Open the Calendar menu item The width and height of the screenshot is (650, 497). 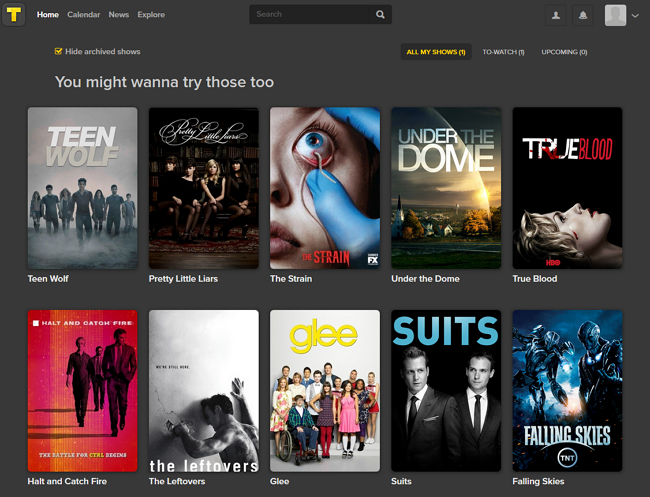[x=84, y=15]
